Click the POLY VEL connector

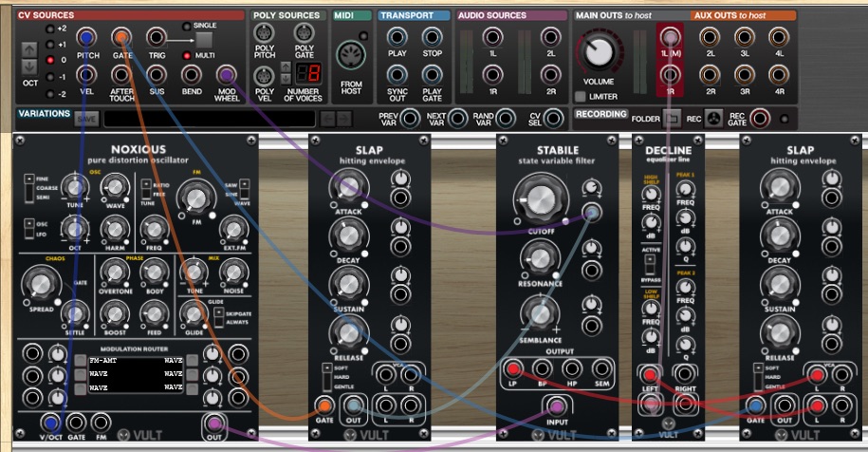pos(264,76)
